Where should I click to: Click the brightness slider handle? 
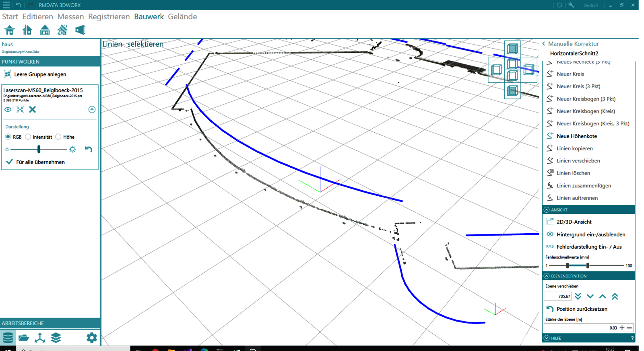coord(39,149)
